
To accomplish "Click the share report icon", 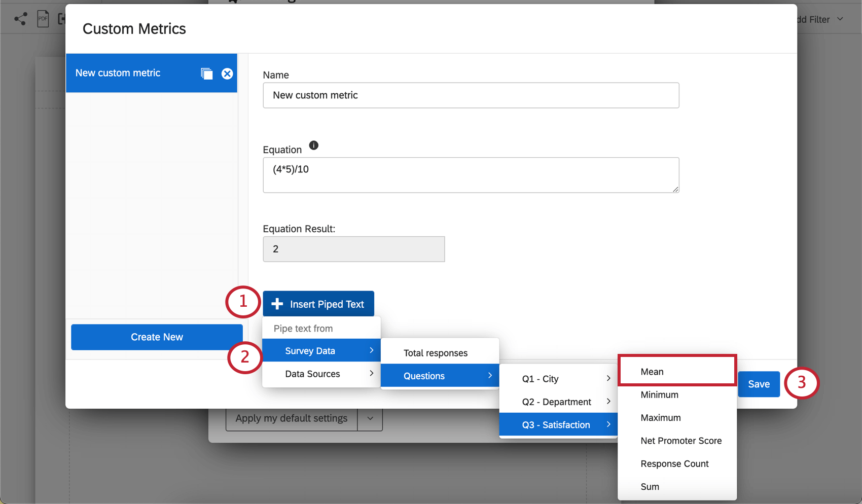I will coord(20,18).
